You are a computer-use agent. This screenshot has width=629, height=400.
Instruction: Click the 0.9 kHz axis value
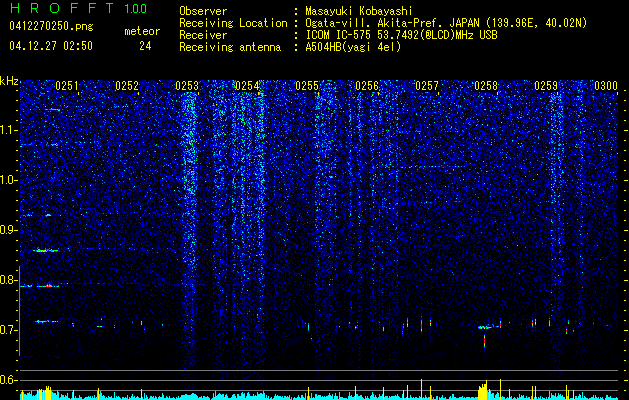pyautogui.click(x=9, y=230)
